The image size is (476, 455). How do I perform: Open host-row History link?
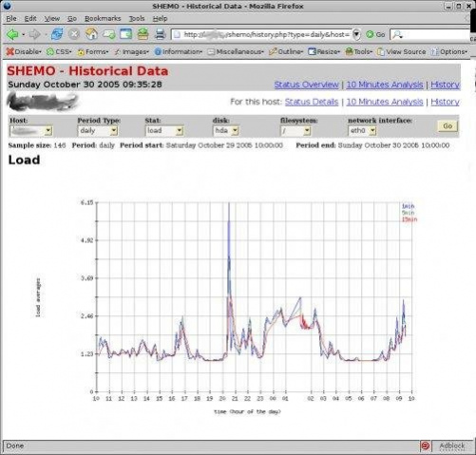click(x=445, y=102)
